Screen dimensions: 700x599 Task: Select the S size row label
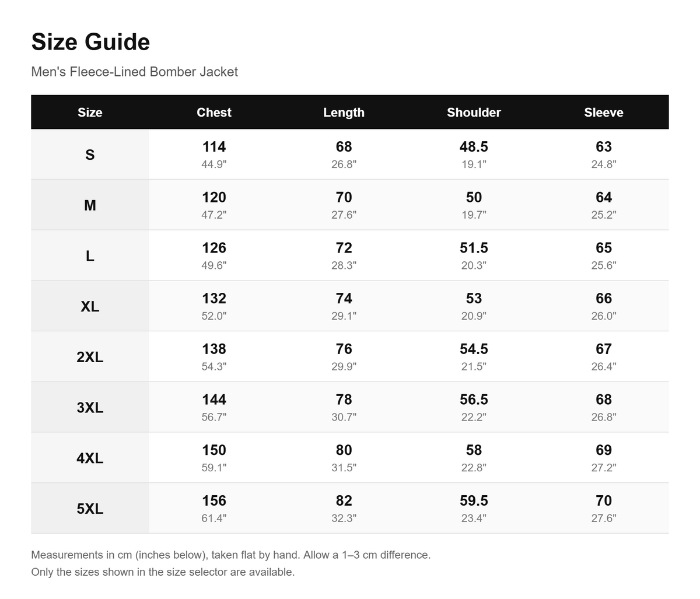90,155
